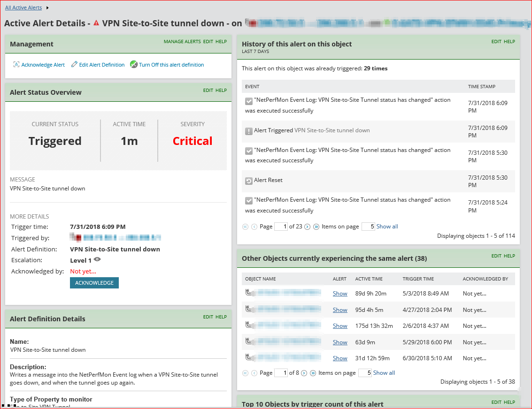Click EDIT in the Management panel header
The width and height of the screenshot is (532, 409).
[x=208, y=41]
